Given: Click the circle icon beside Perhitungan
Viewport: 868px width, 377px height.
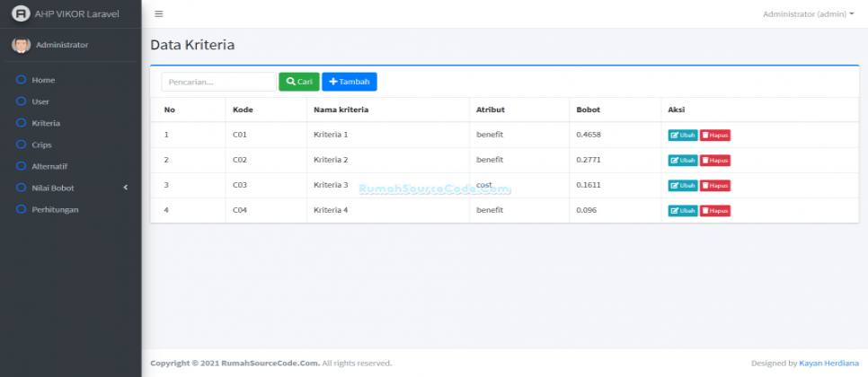Looking at the screenshot, I should click(21, 209).
